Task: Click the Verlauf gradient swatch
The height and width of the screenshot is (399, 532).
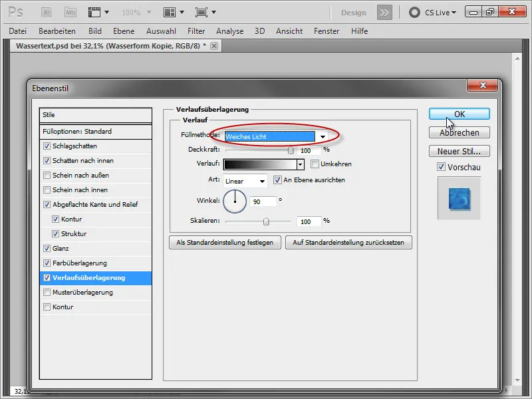Action: 260,164
